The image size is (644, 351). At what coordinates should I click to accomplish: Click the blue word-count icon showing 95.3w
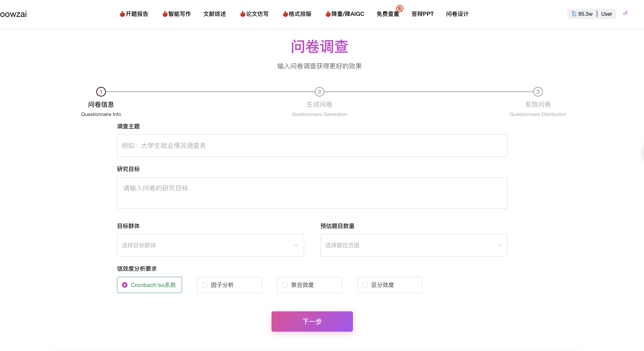point(574,14)
